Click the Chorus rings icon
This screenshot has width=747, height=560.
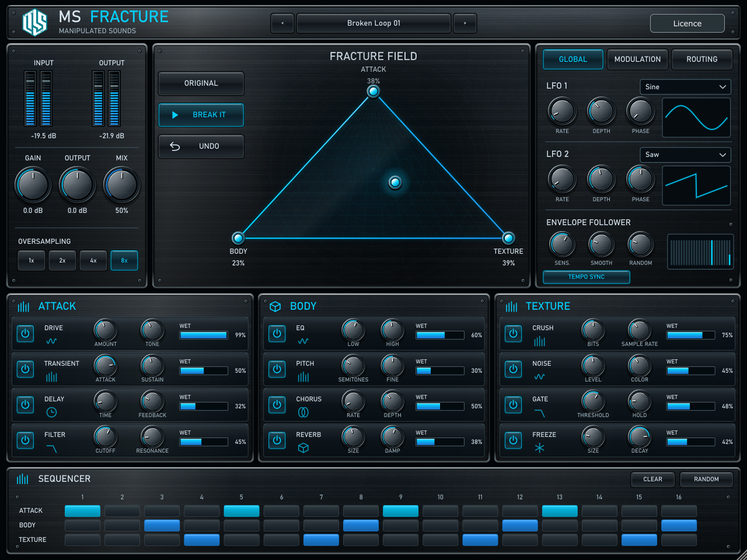303,412
